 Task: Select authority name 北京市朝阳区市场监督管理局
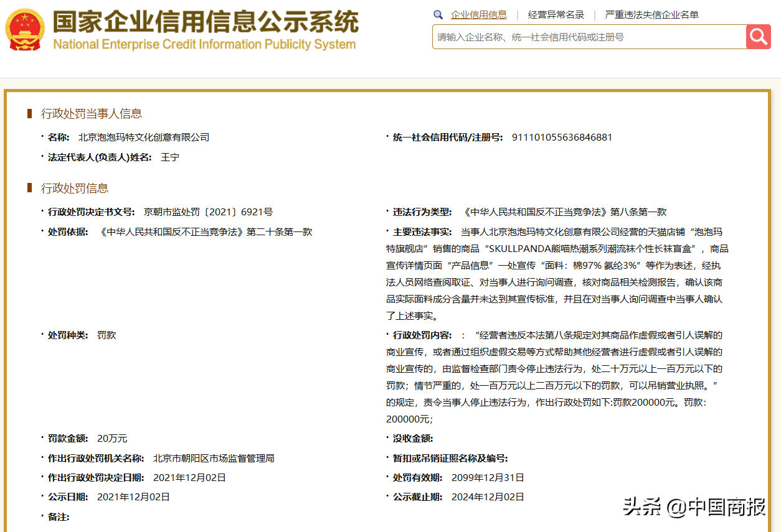coord(214,459)
